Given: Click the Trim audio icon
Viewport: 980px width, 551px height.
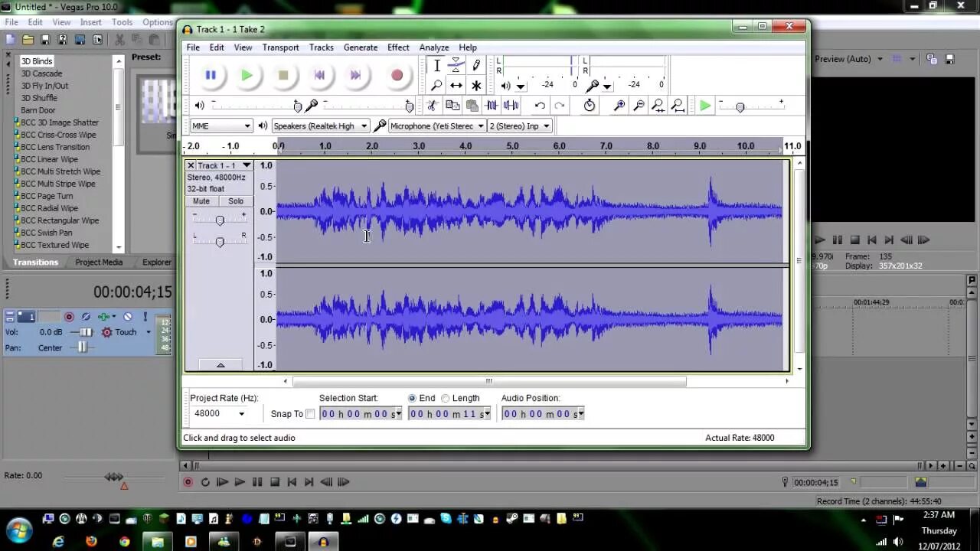Looking at the screenshot, I should (x=492, y=106).
